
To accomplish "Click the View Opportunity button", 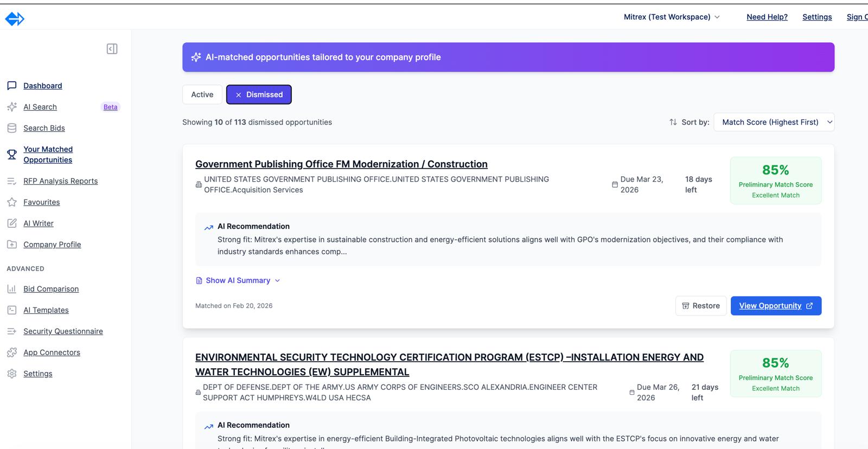I will (x=776, y=306).
